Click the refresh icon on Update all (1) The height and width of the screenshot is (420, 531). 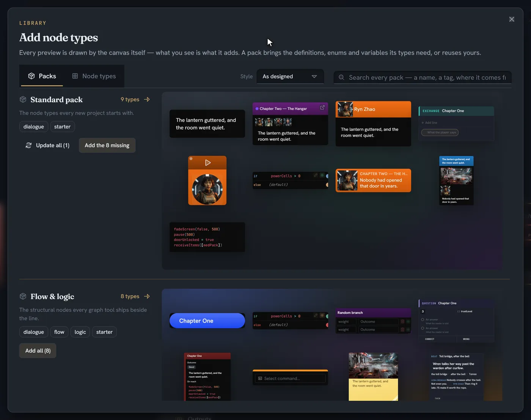[x=28, y=145]
